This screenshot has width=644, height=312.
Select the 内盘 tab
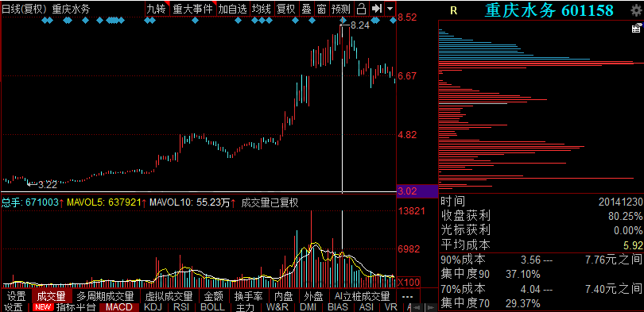click(284, 296)
